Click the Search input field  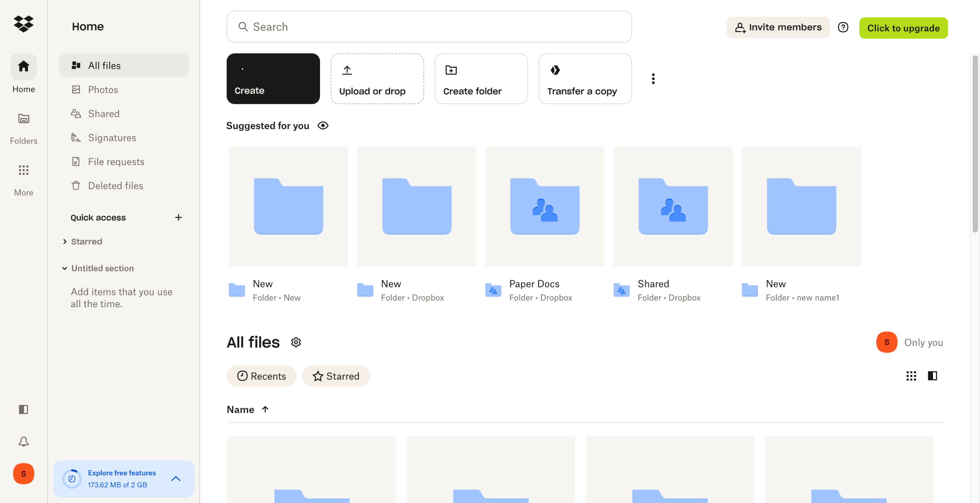pos(429,27)
